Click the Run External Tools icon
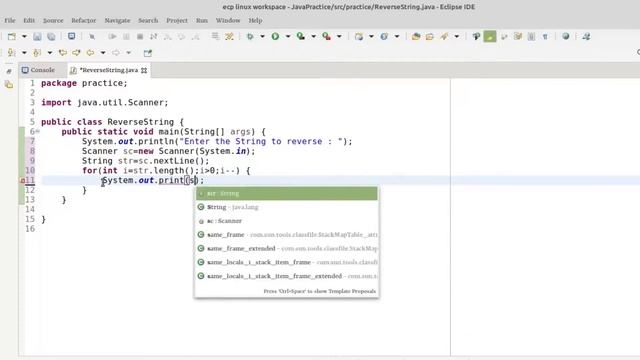Screen dimensions: 640x360 (x=327, y=37)
